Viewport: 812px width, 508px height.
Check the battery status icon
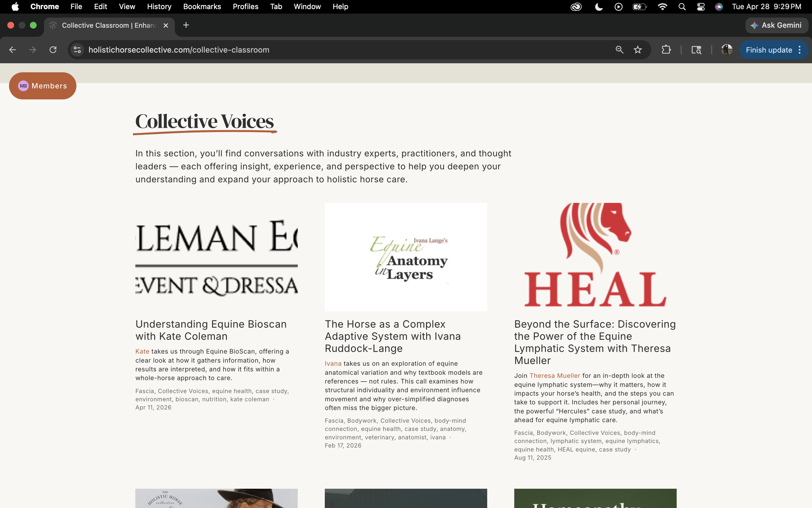[x=640, y=7]
